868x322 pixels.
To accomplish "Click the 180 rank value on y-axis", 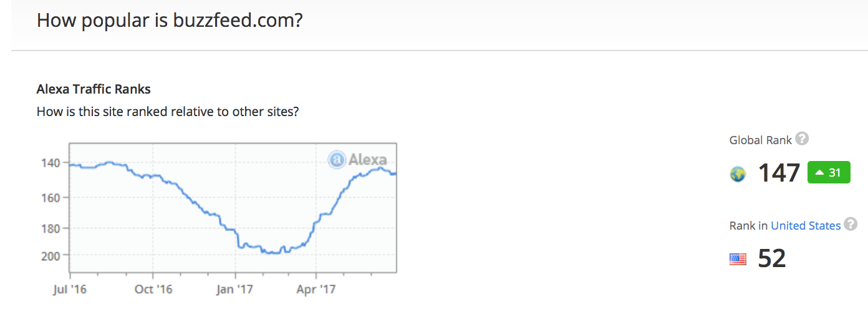I will click(51, 228).
